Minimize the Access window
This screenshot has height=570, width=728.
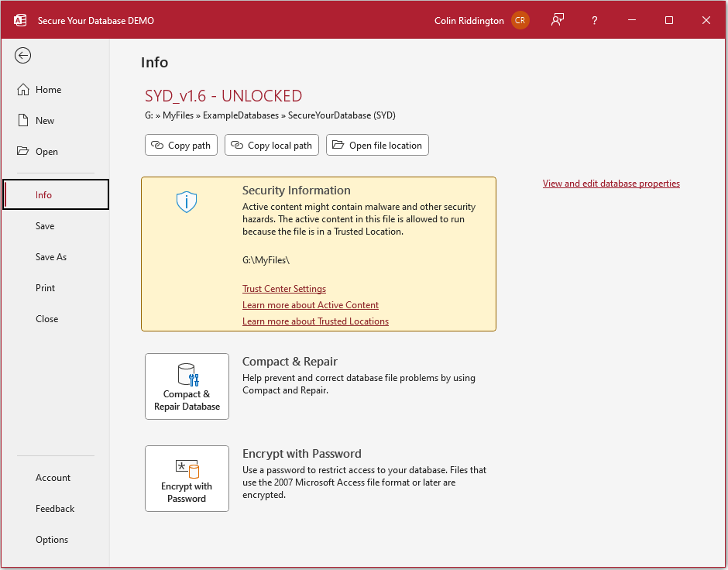tap(632, 20)
